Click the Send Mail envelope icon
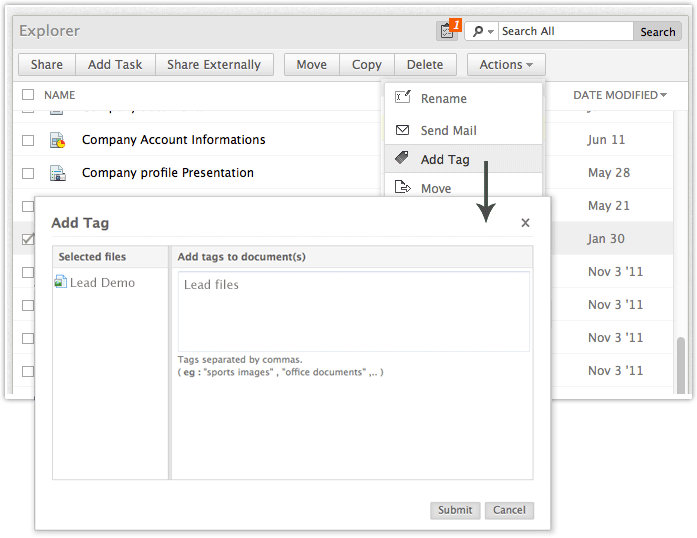The image size is (697, 538). [403, 130]
